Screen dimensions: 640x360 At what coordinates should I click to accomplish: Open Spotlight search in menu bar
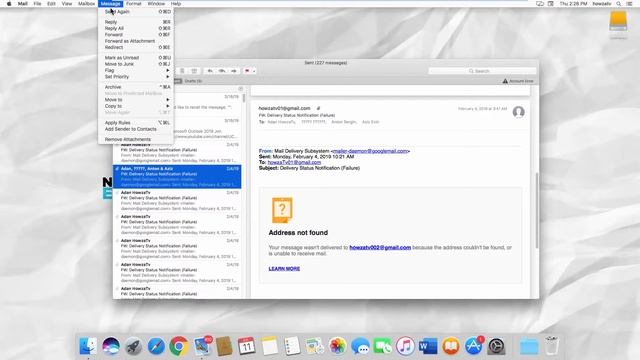pos(619,4)
